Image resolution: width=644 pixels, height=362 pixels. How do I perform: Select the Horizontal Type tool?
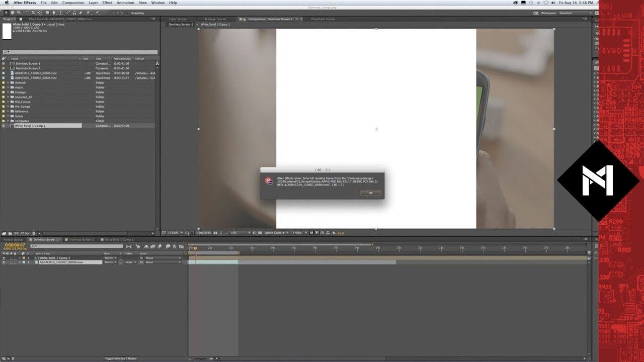point(60,13)
